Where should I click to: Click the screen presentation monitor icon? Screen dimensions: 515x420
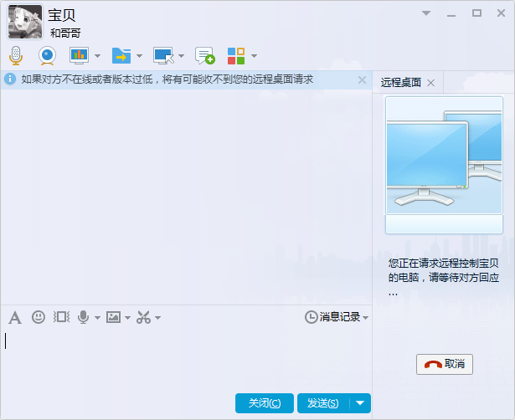click(x=79, y=55)
